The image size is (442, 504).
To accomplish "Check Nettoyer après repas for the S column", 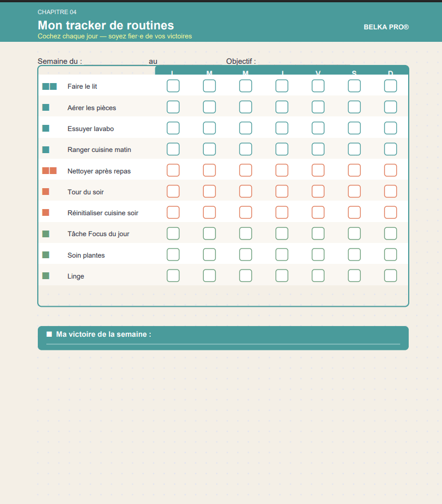I will point(354,170).
